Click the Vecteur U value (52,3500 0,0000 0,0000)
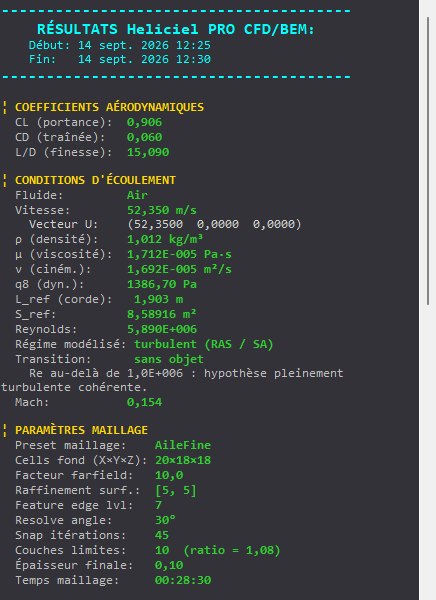The image size is (436, 600). point(214,224)
